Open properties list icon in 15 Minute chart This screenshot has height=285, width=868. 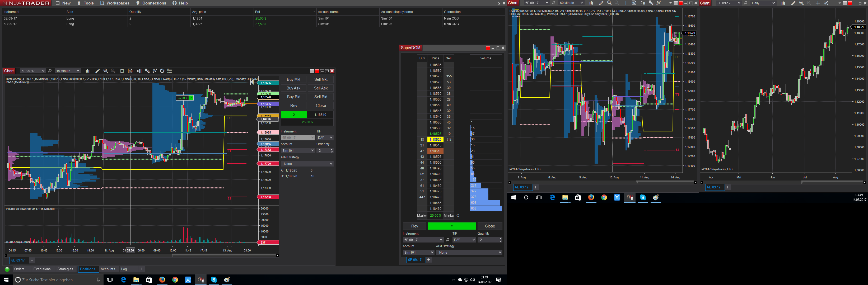click(170, 71)
